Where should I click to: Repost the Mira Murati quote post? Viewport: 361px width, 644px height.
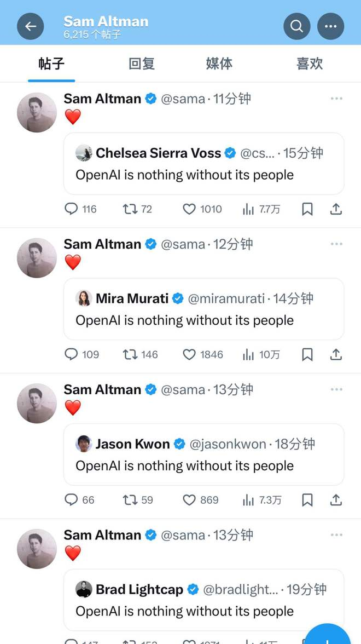pyautogui.click(x=130, y=354)
